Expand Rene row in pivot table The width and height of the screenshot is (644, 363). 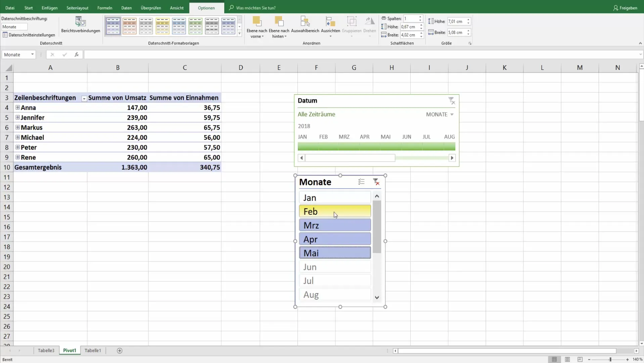(x=17, y=157)
